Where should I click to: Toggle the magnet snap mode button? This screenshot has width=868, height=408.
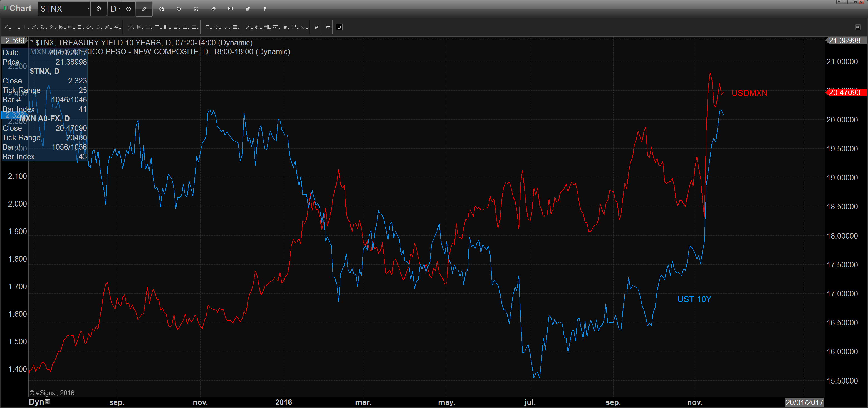click(339, 27)
